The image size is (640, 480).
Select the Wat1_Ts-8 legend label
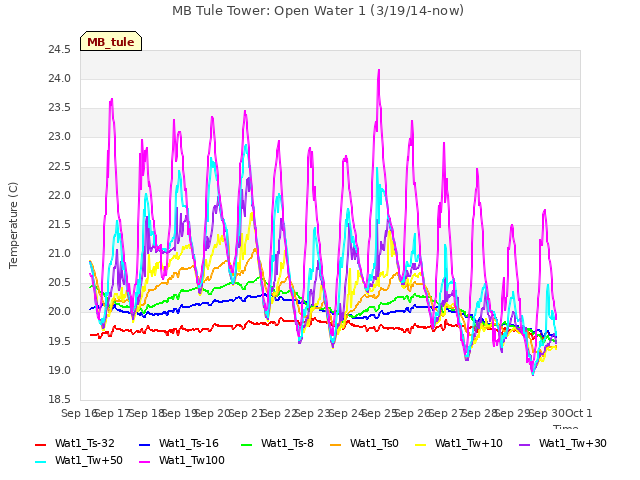(x=287, y=444)
